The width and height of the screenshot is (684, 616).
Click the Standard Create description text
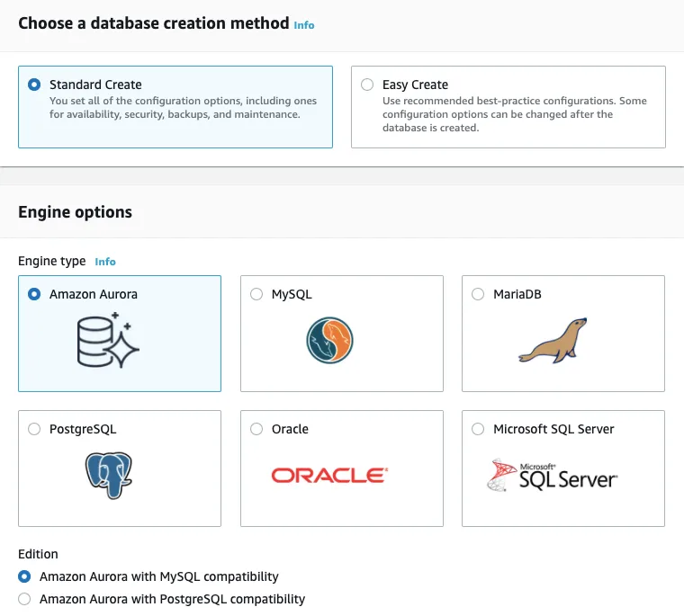click(183, 107)
